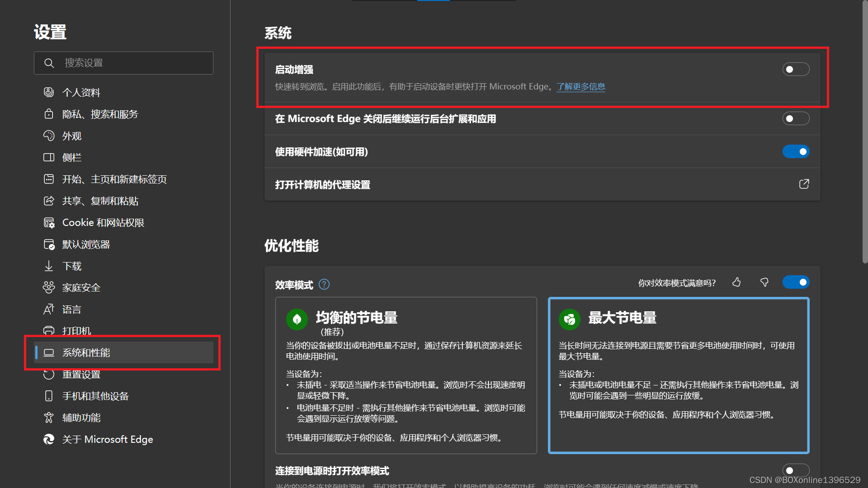Select the 均衡的节电量 card
This screenshot has width=868, height=488.
pos(406,375)
